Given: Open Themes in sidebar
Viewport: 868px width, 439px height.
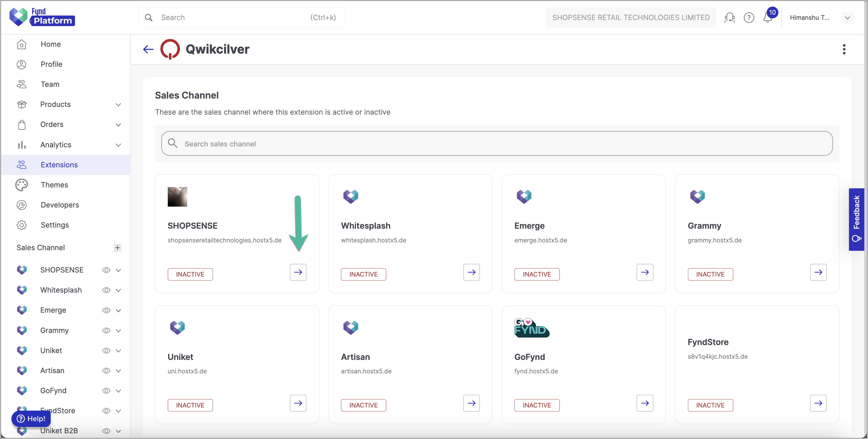Looking at the screenshot, I should pyautogui.click(x=66, y=185).
